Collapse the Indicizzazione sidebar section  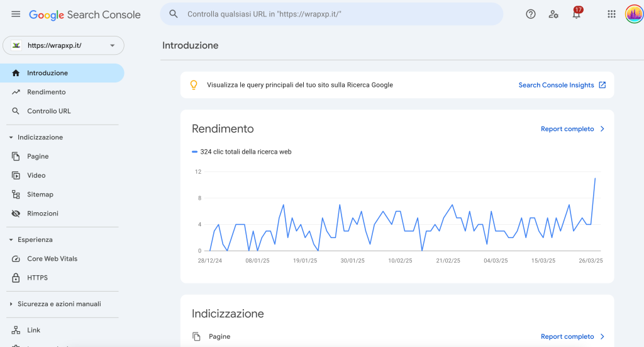(11, 137)
